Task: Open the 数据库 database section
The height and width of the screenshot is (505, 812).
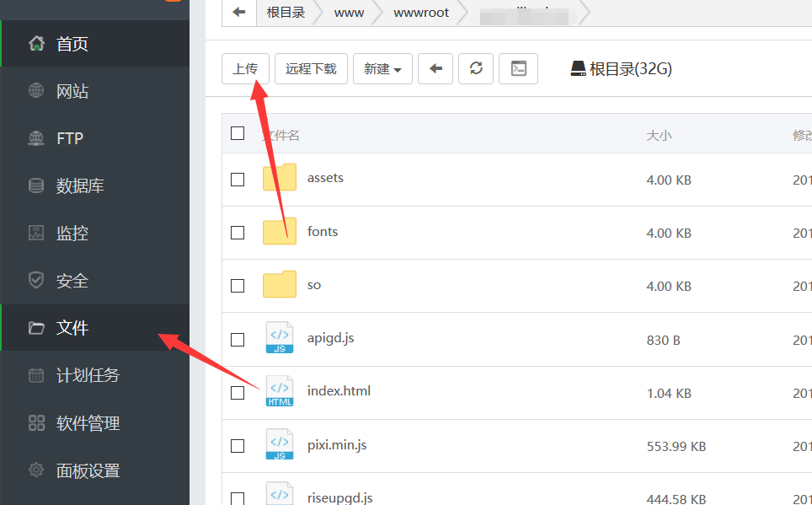Action: pos(95,185)
